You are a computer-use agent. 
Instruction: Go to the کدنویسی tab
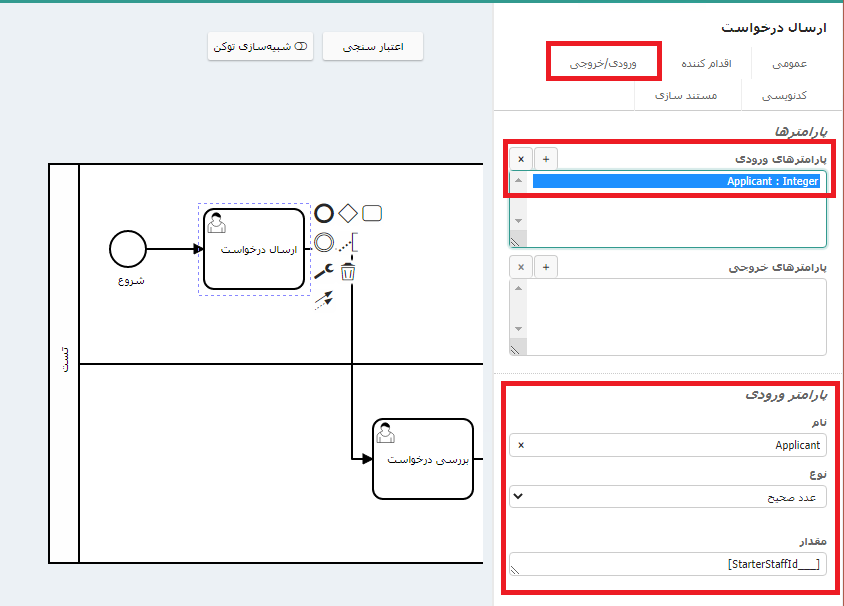(x=785, y=95)
